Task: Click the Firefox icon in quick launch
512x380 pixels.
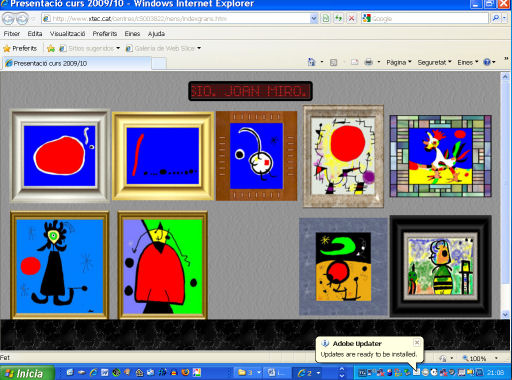Action: point(185,372)
